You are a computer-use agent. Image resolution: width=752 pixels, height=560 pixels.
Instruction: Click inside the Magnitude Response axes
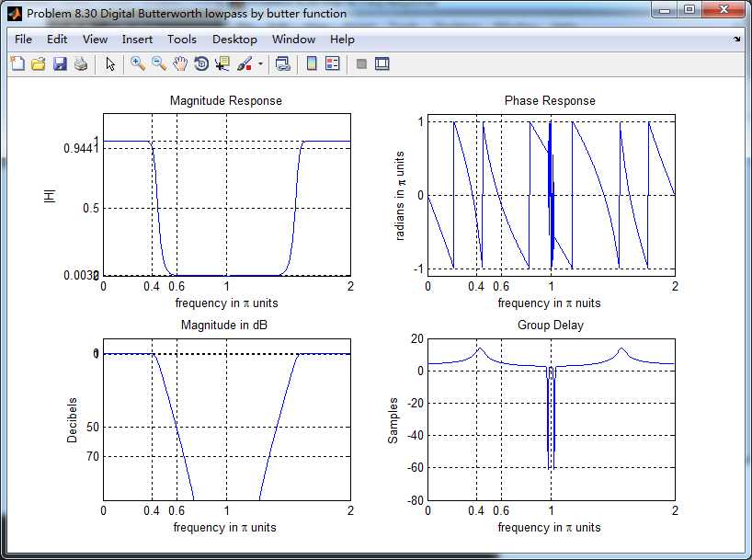pyautogui.click(x=227, y=195)
